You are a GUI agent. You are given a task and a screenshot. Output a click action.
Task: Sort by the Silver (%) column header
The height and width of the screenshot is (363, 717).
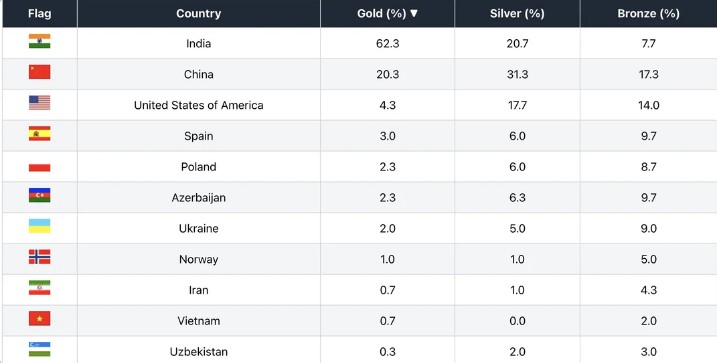point(517,14)
